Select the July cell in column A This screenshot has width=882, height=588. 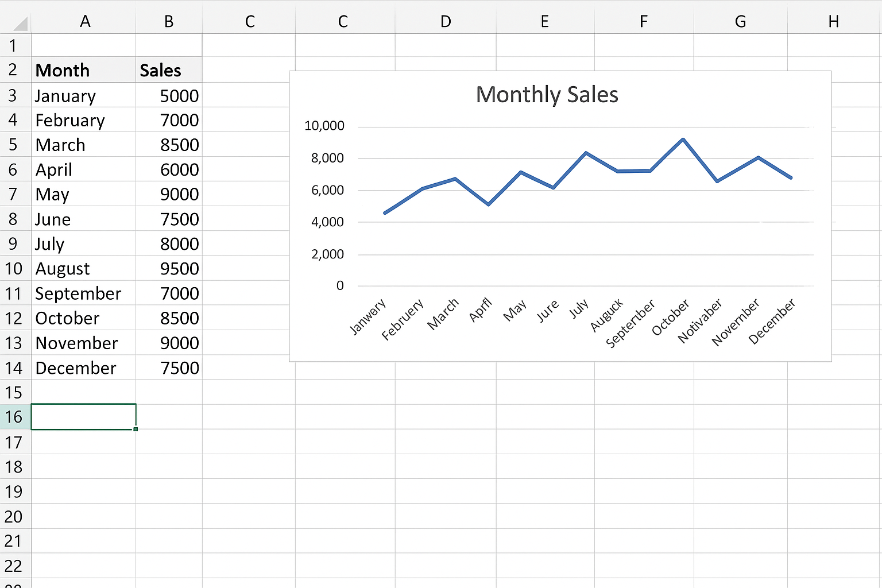point(84,243)
